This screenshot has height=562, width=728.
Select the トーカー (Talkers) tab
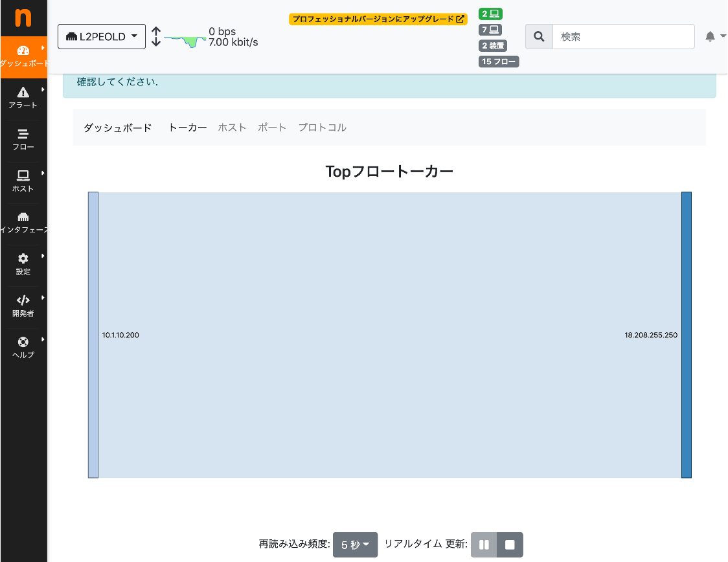[x=188, y=128]
